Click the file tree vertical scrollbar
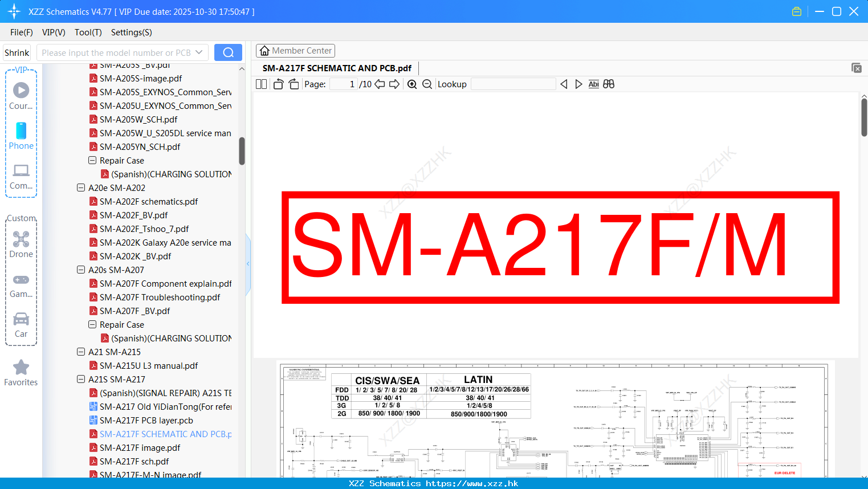 (242, 151)
